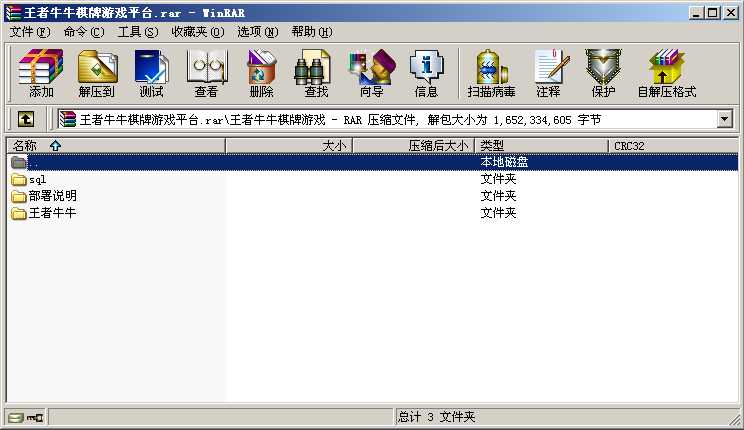Click the 王者牛牛 folder icon
This screenshot has width=744, height=430.
tap(19, 213)
